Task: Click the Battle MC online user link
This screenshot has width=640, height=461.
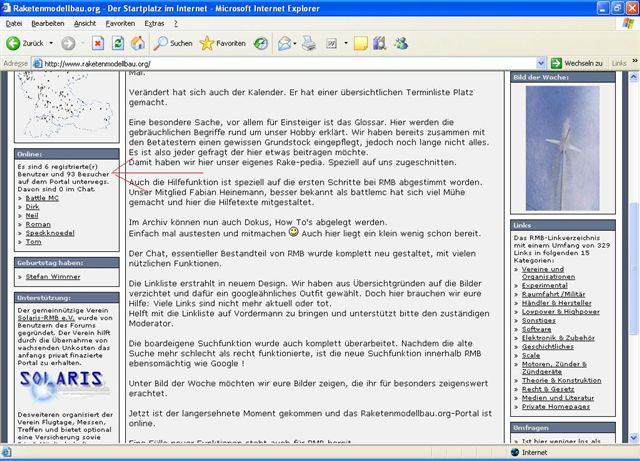Action: click(44, 197)
